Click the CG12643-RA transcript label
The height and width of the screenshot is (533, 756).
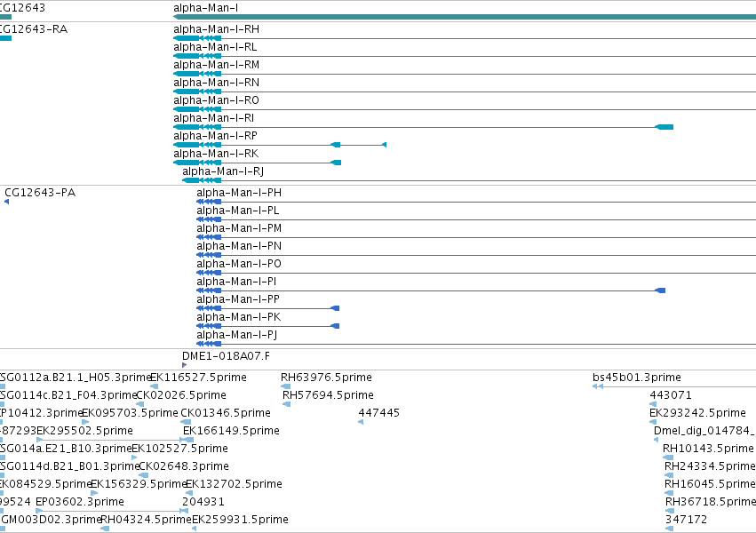[34, 29]
